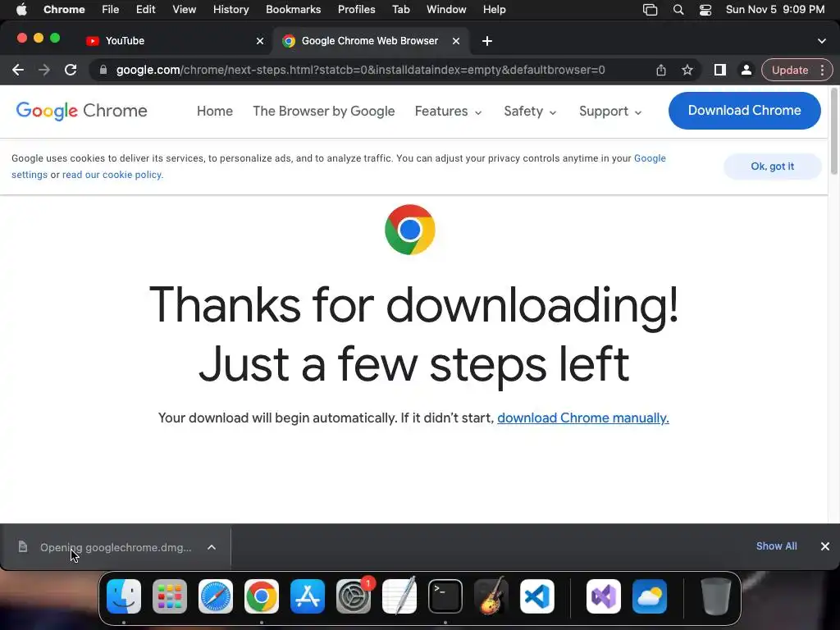This screenshot has width=840, height=630.
Task: Click the padlock site info icon
Action: pos(103,70)
